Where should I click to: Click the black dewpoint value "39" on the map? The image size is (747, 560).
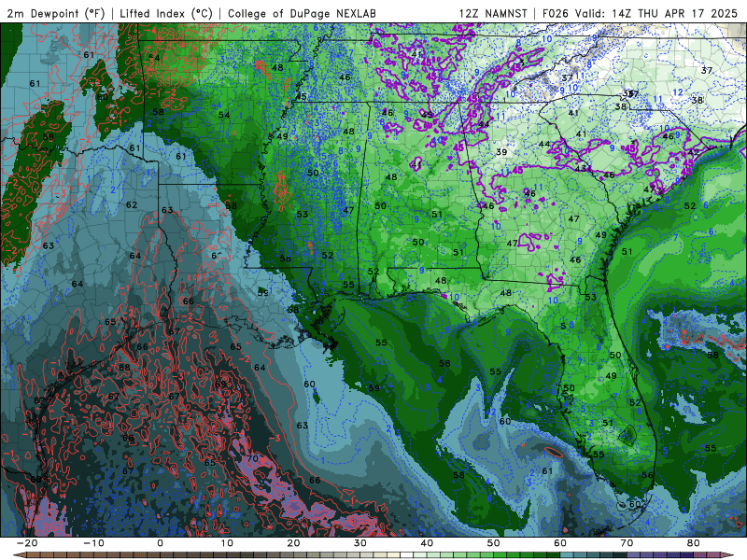click(x=501, y=152)
